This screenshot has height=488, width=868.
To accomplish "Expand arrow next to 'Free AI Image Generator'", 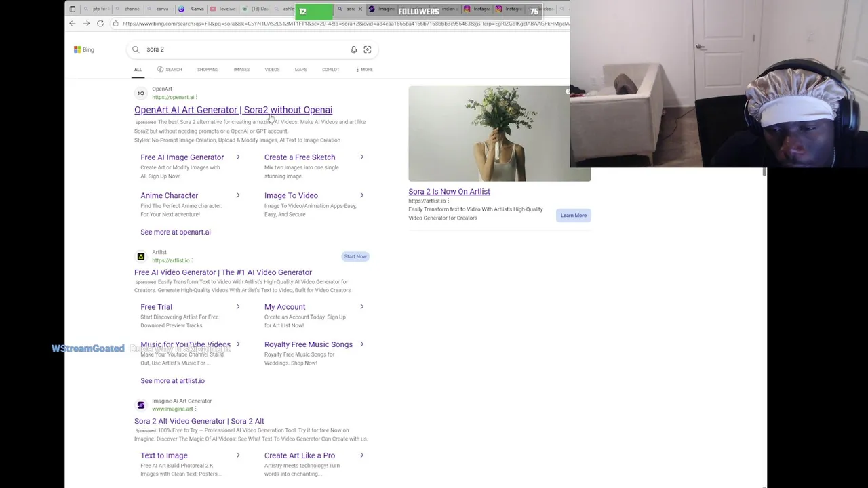I will tap(238, 157).
